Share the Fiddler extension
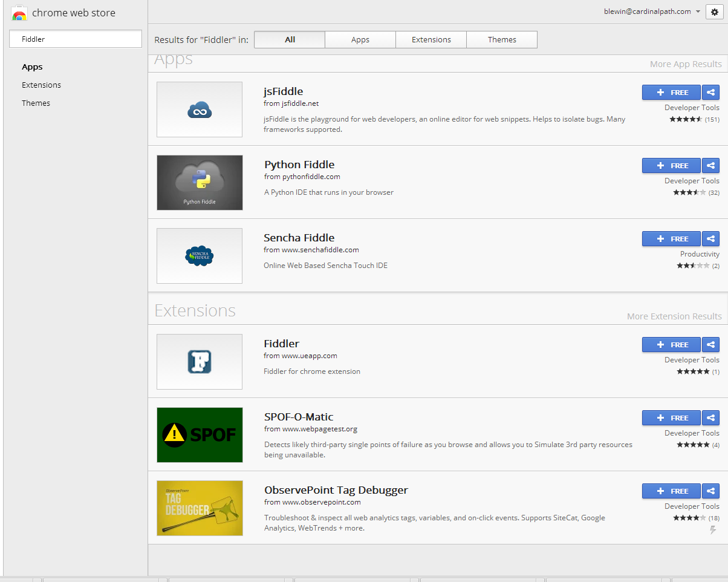This screenshot has height=582, width=728. point(710,344)
